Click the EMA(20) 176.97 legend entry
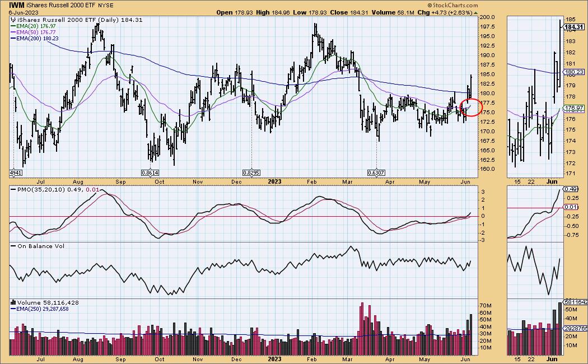The image size is (588, 364). tap(36, 26)
